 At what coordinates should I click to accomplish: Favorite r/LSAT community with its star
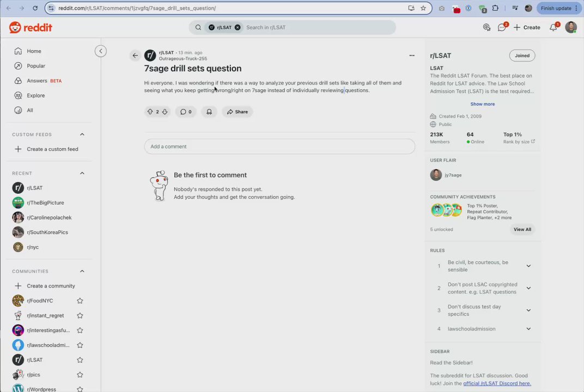pos(80,360)
